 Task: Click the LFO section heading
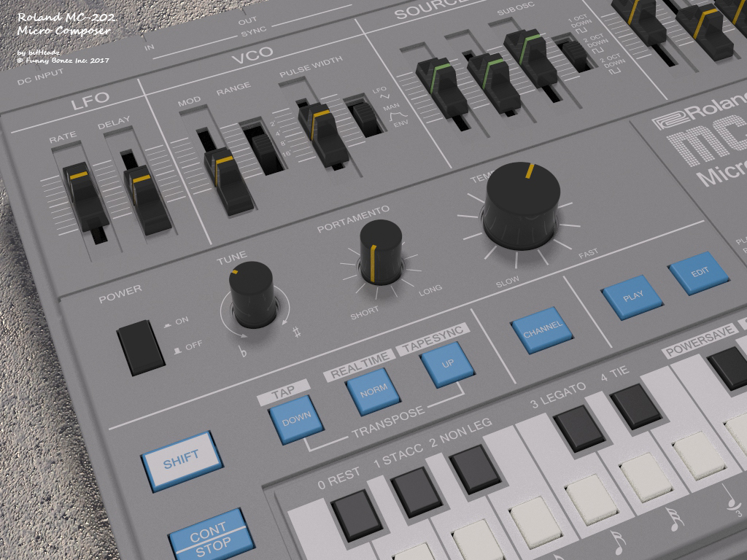click(x=90, y=101)
